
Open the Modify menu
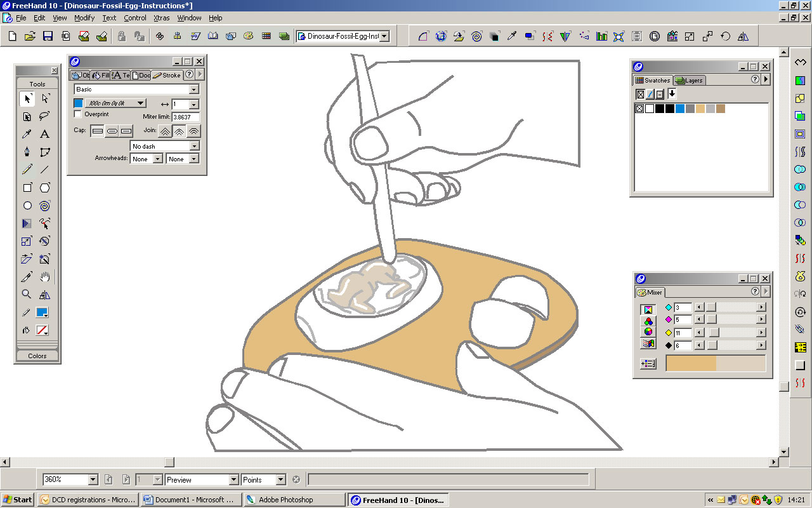[x=84, y=18]
